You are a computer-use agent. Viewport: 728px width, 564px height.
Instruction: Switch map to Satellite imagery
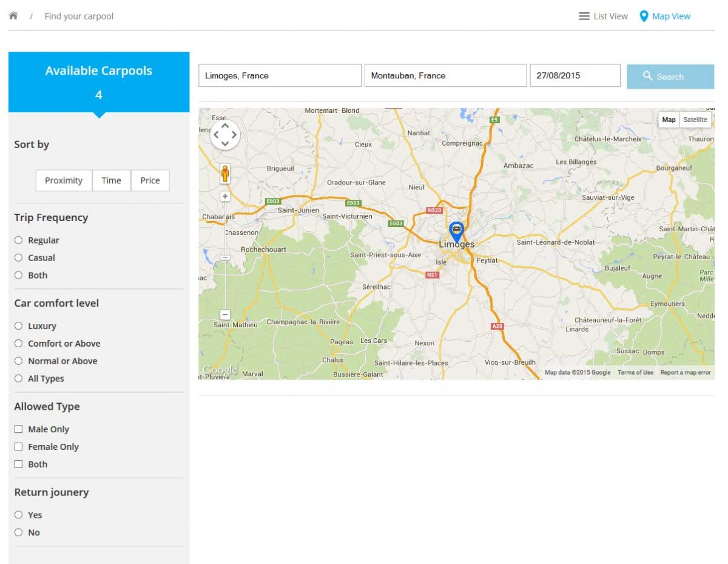point(695,120)
